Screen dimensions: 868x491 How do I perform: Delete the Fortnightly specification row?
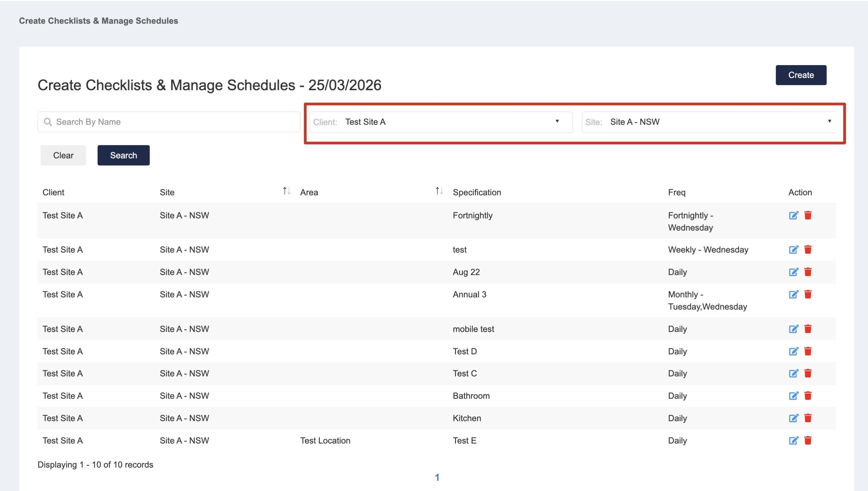coord(808,215)
